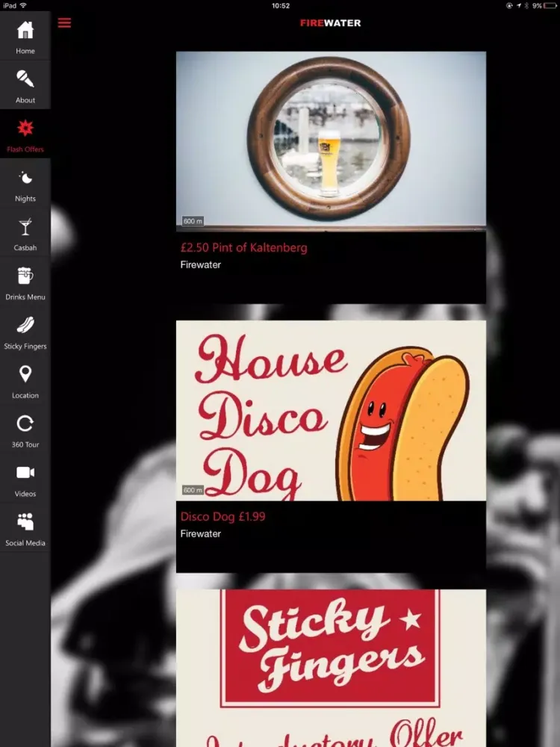This screenshot has width=560, height=747.
Task: Tap the 'Social Media' sidebar label
Action: tap(25, 543)
